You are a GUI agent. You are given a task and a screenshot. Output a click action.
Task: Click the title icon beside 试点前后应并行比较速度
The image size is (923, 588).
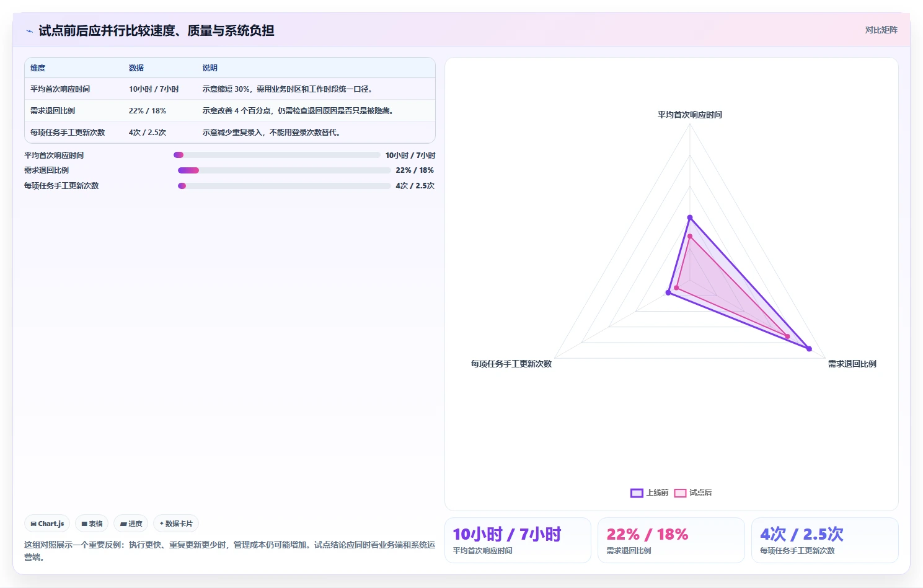point(29,31)
